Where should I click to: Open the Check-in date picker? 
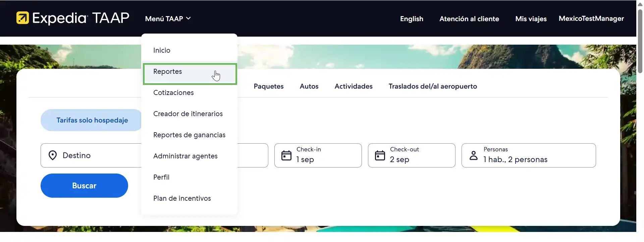tap(318, 155)
